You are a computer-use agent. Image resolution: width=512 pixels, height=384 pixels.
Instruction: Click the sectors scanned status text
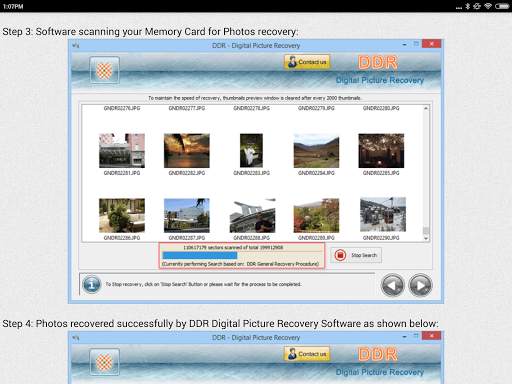[233, 248]
